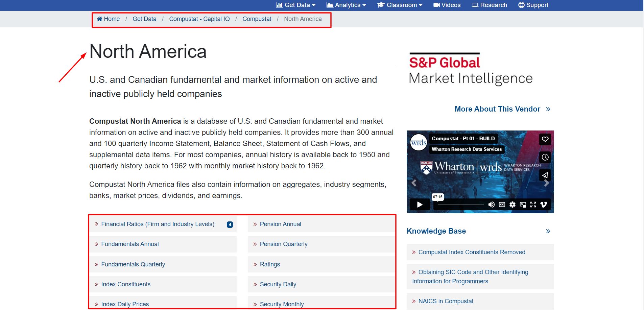The height and width of the screenshot is (310, 644).
Task: Open Security Monthly dataset
Action: [282, 304]
